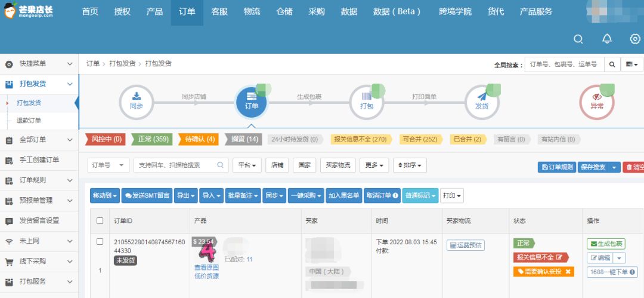Toggle the select-all orders checkbox
The image size is (644, 298).
[100, 221]
